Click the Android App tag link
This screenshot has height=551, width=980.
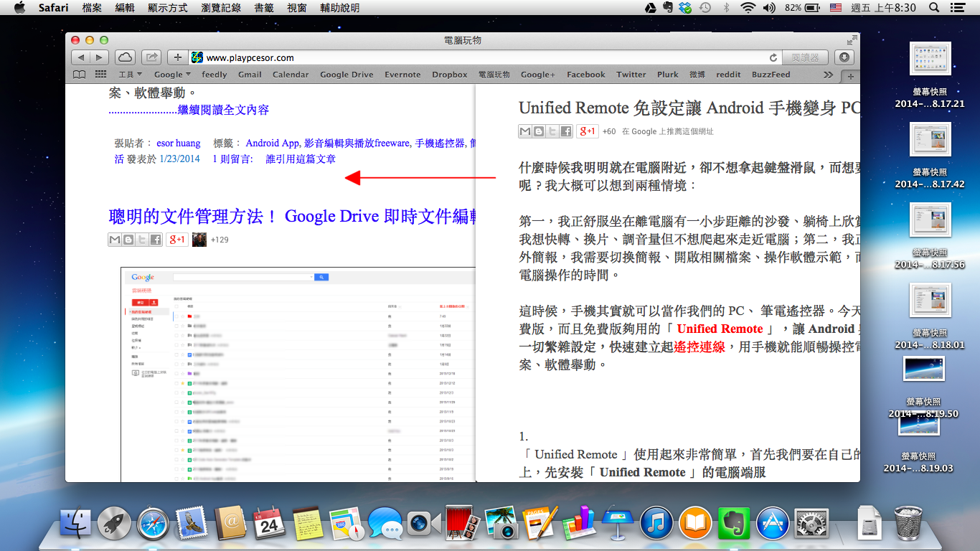(273, 143)
